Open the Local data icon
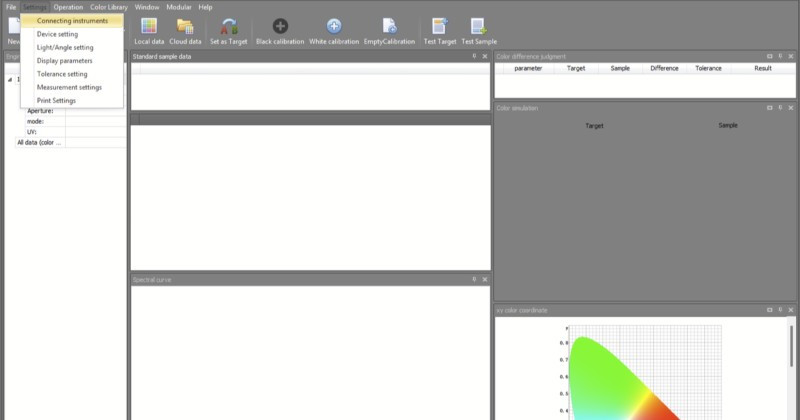 point(149,31)
